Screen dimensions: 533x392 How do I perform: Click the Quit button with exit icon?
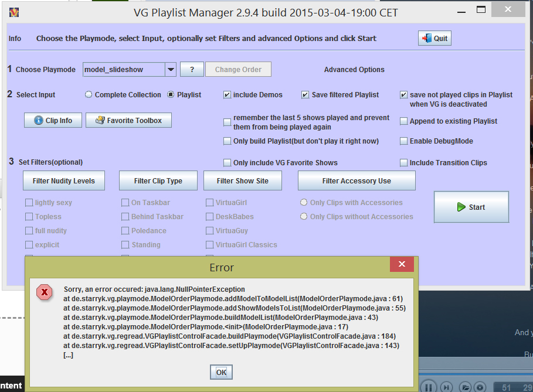434,39
